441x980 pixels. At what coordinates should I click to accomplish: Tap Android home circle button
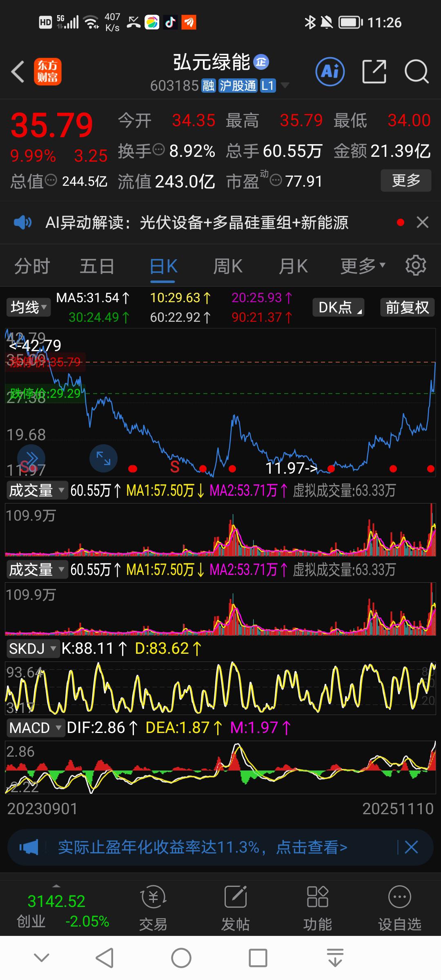181,958
